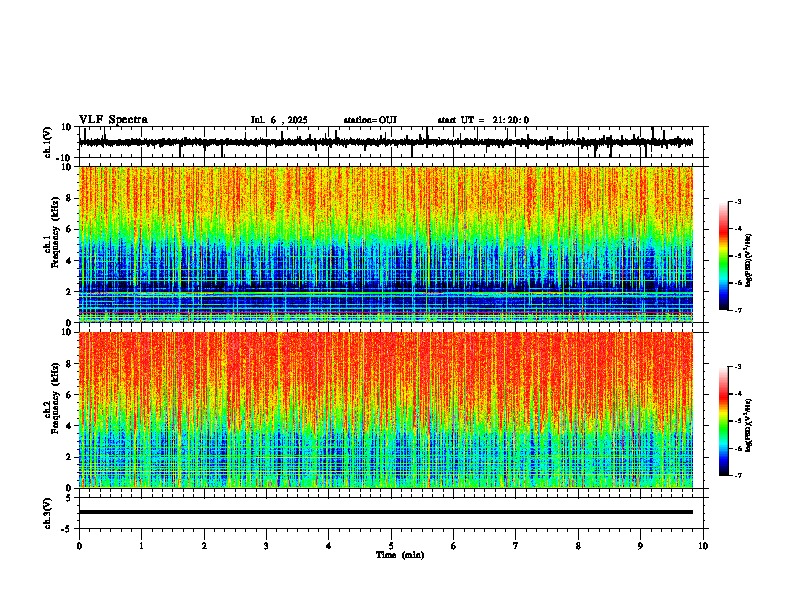Click the "ch.3(V)" axis label
The height and width of the screenshot is (612, 792).
(x=48, y=514)
